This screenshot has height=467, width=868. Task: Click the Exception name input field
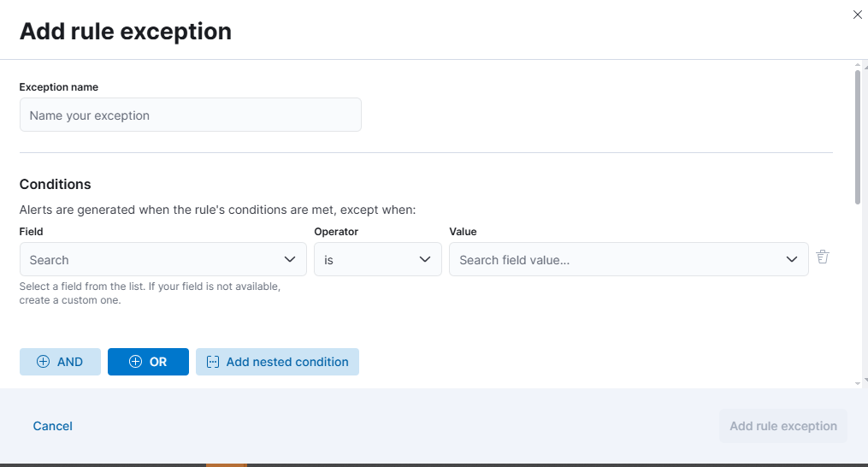190,115
